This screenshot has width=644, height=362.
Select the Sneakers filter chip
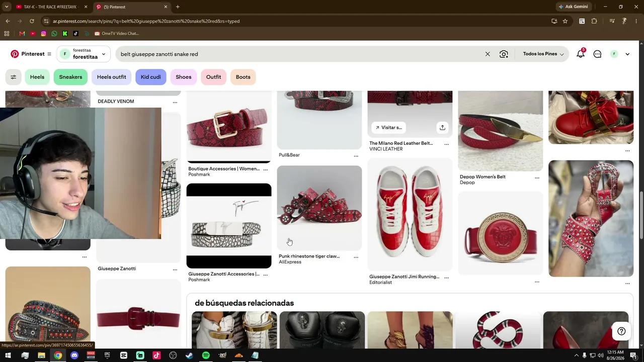[x=70, y=77]
